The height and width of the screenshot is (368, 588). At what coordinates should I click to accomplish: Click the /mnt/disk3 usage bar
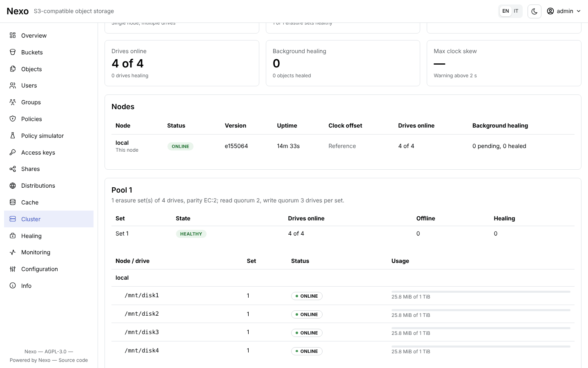(x=481, y=328)
